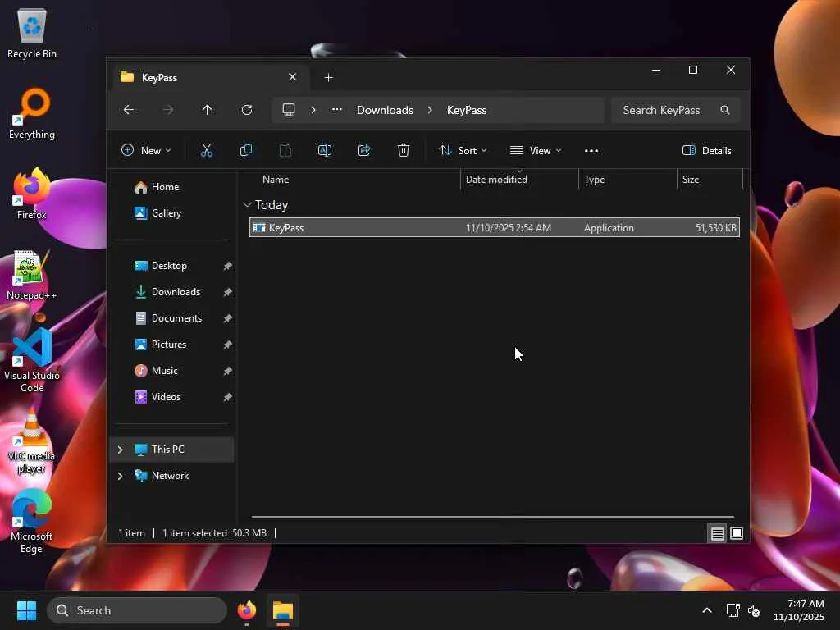This screenshot has height=630, width=840.
Task: Expand This PC tree node
Action: click(x=121, y=450)
